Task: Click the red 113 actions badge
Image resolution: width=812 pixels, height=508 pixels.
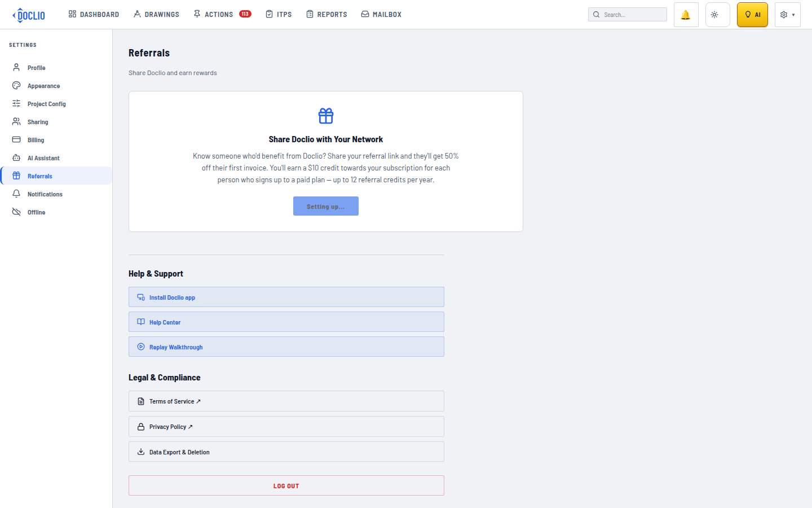Action: coord(245,14)
